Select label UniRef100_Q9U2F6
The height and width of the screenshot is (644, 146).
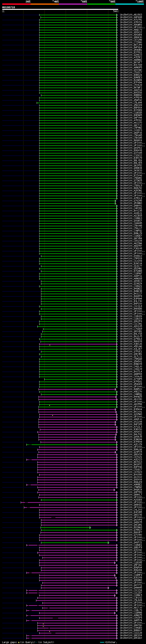coord(131,321)
